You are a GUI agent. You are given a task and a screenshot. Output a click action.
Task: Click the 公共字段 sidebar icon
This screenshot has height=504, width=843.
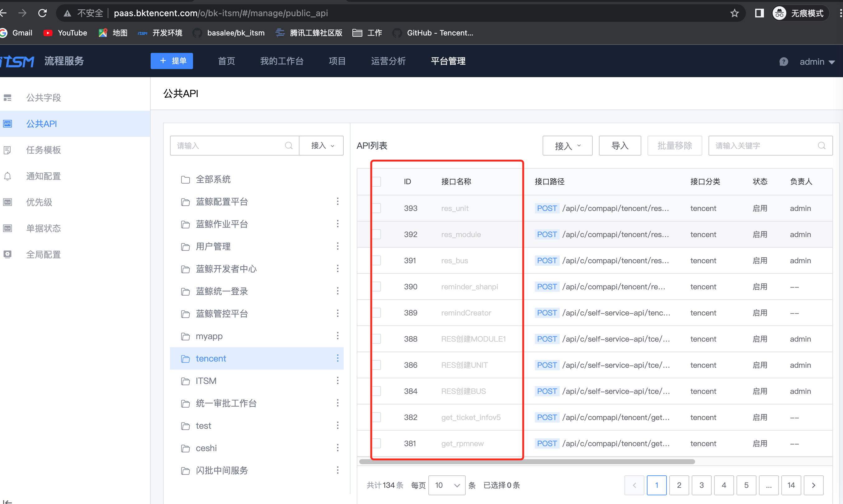pyautogui.click(x=7, y=98)
